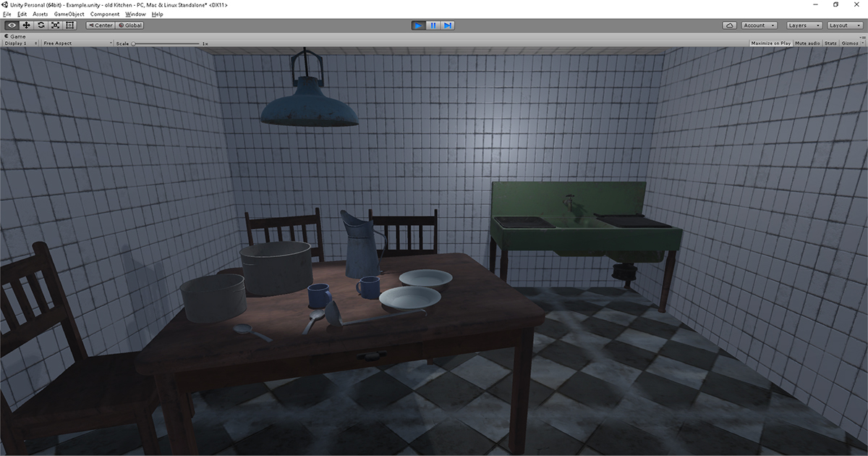Select the Hand view tool
Viewport: 868px width, 456px height.
pos(11,25)
